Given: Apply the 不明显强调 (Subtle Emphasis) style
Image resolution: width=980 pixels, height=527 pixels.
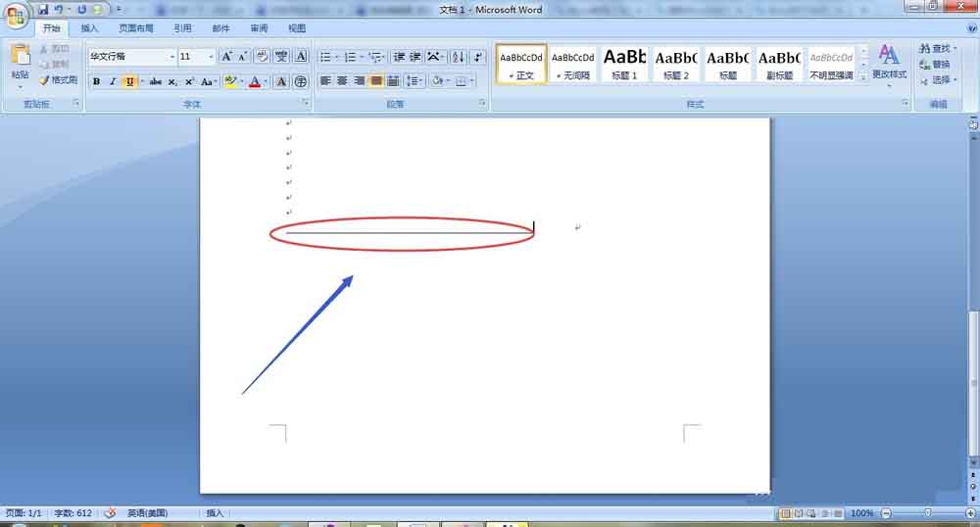Looking at the screenshot, I should point(831,64).
